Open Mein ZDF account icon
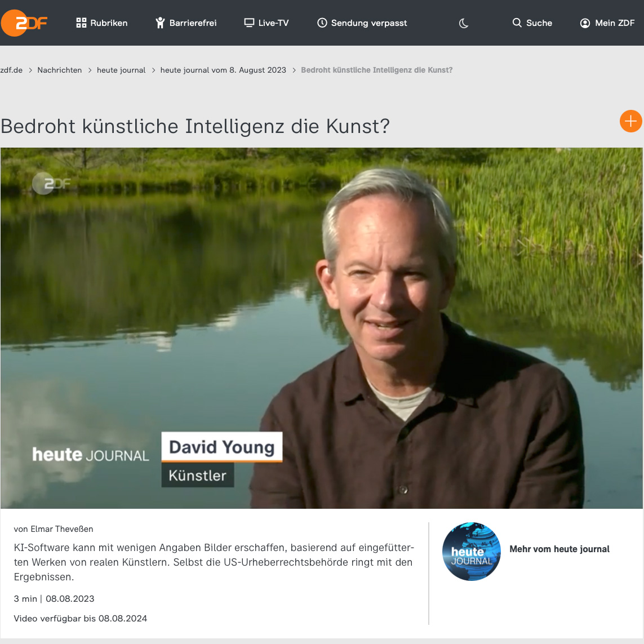Viewport: 644px width, 644px height. 585,23
